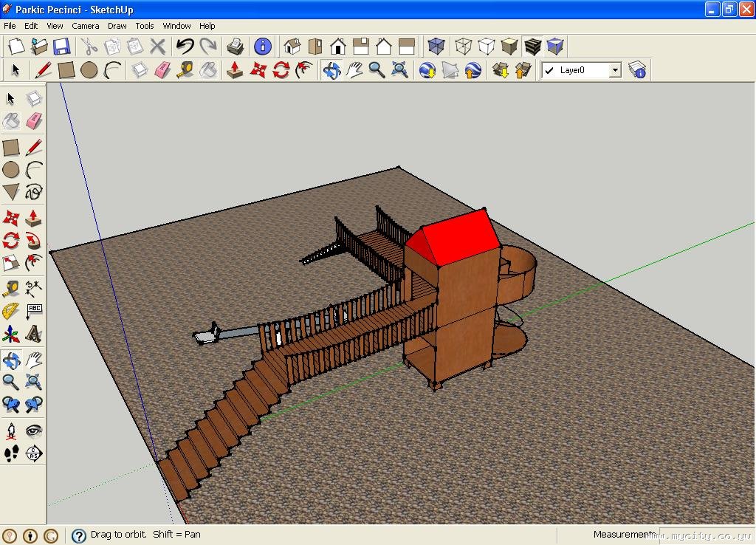
Task: Open the Window menu
Action: [x=176, y=26]
